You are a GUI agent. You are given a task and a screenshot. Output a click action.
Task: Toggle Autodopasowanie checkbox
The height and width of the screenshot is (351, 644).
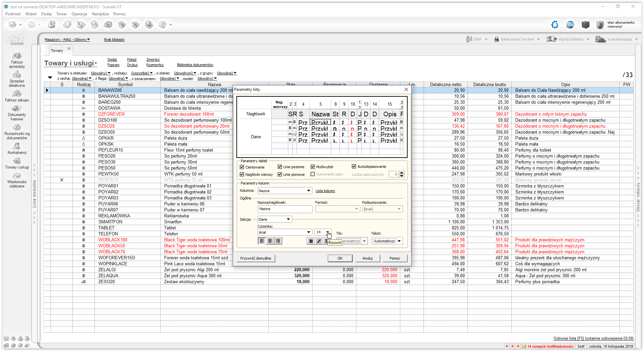354,167
